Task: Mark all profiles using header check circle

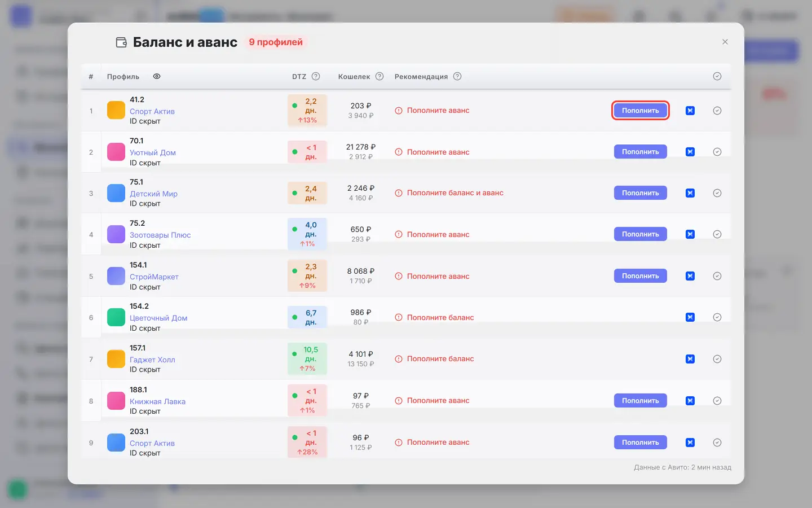Action: pyautogui.click(x=717, y=76)
